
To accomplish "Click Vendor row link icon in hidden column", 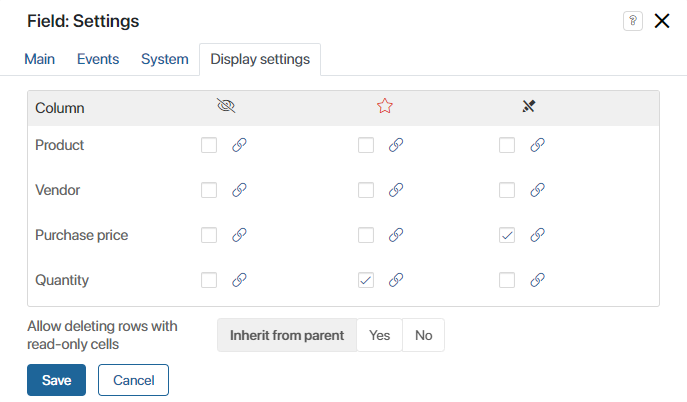I will pos(239,190).
